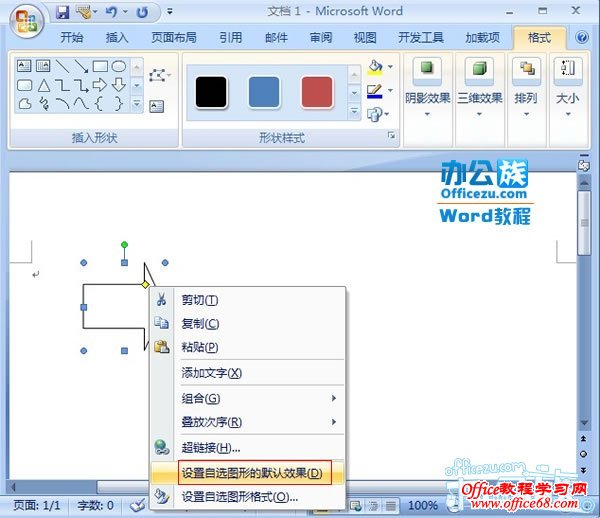The image size is (600, 518).
Task: Pick the arrow line shape
Action: pyautogui.click(x=81, y=66)
